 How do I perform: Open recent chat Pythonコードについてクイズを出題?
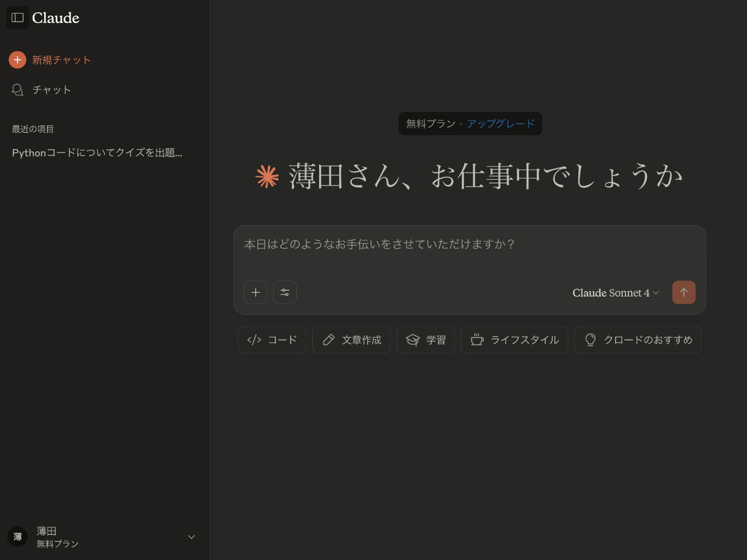tap(97, 153)
